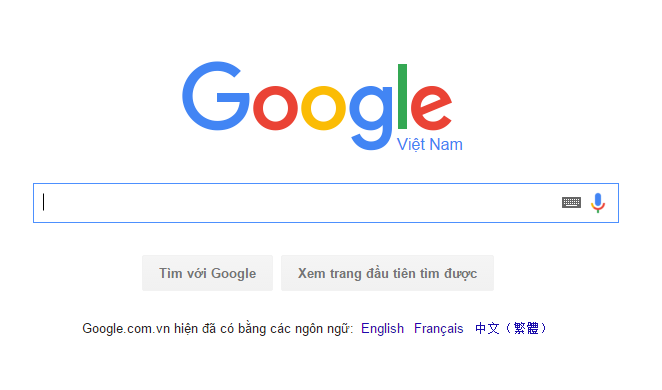Image resolution: width=662 pixels, height=390 pixels.
Task: Click the red letter e in the logo
Action: tap(431, 107)
